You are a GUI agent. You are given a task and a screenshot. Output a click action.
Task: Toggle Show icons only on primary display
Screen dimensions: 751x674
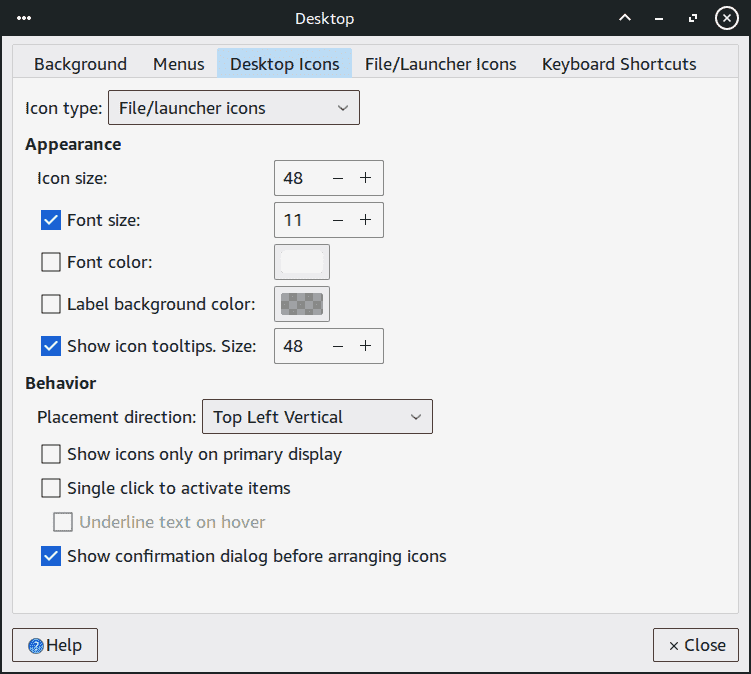coord(51,454)
